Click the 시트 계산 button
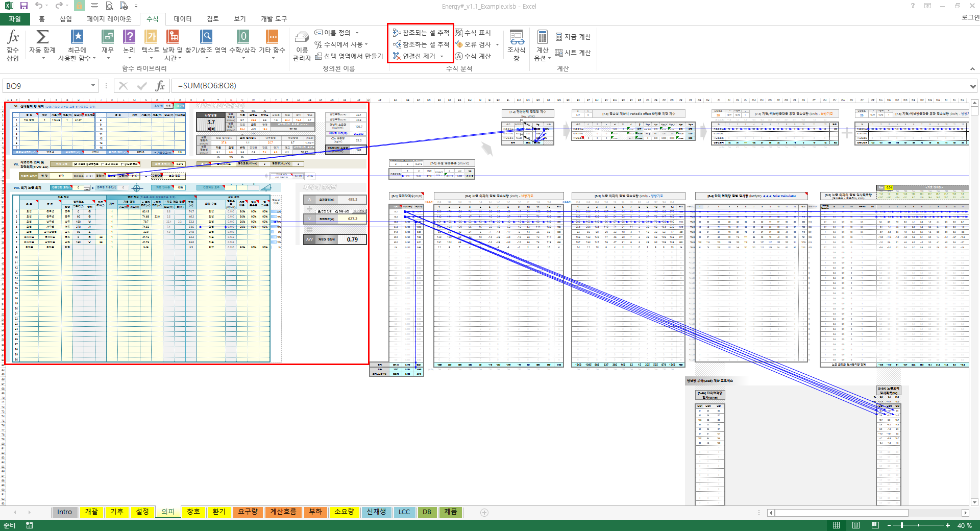The height and width of the screenshot is (531, 980). [573, 53]
